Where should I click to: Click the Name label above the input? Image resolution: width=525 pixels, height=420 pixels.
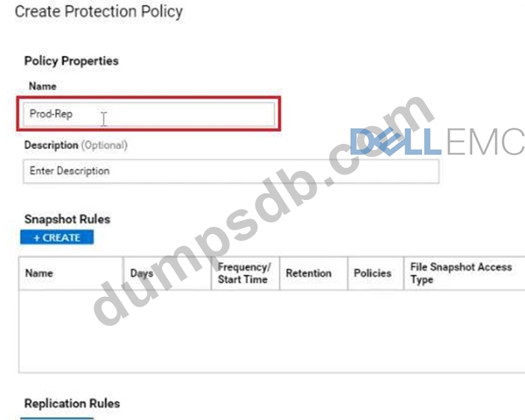point(42,87)
